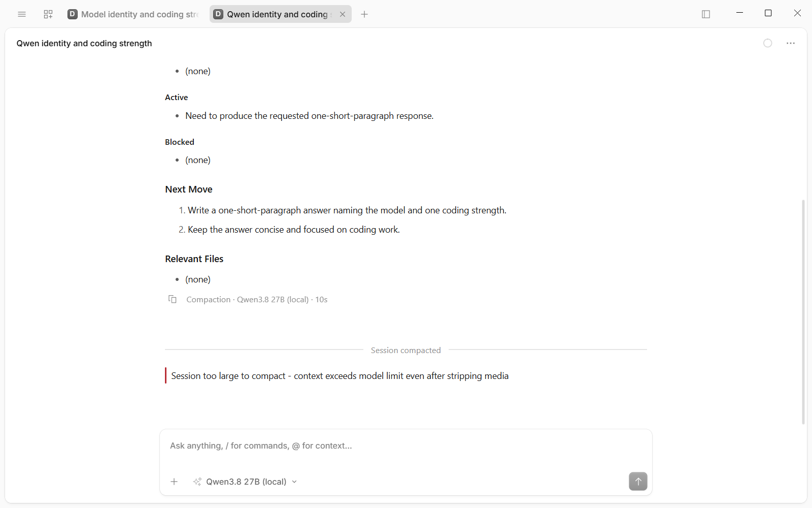Click the Next Move heading
This screenshot has width=812, height=508.
[x=189, y=189]
